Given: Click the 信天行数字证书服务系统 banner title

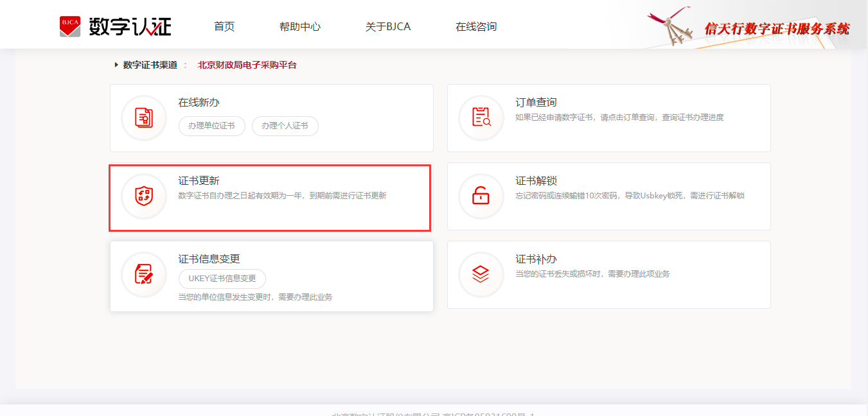Looking at the screenshot, I should pyautogui.click(x=777, y=29).
